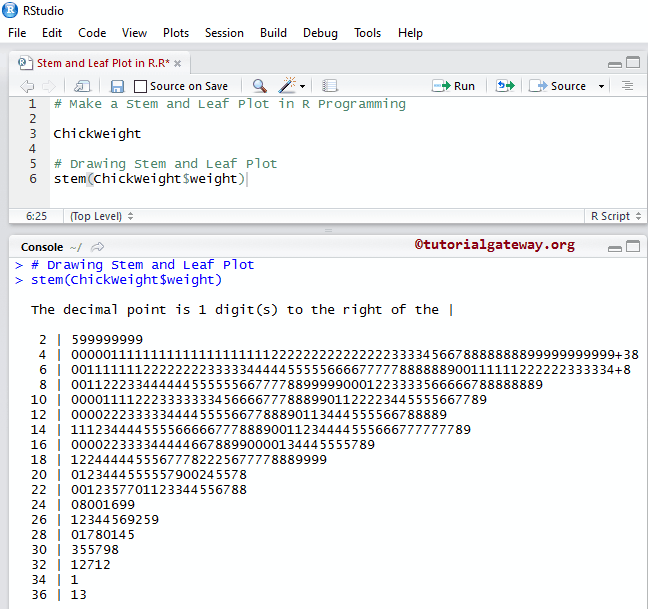Open the Edit menu
Screen dimensions: 648x609
point(52,33)
